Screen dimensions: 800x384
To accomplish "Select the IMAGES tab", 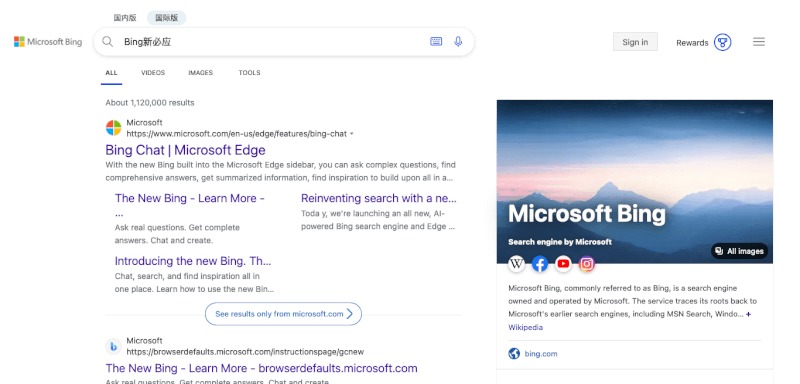I will point(201,73).
